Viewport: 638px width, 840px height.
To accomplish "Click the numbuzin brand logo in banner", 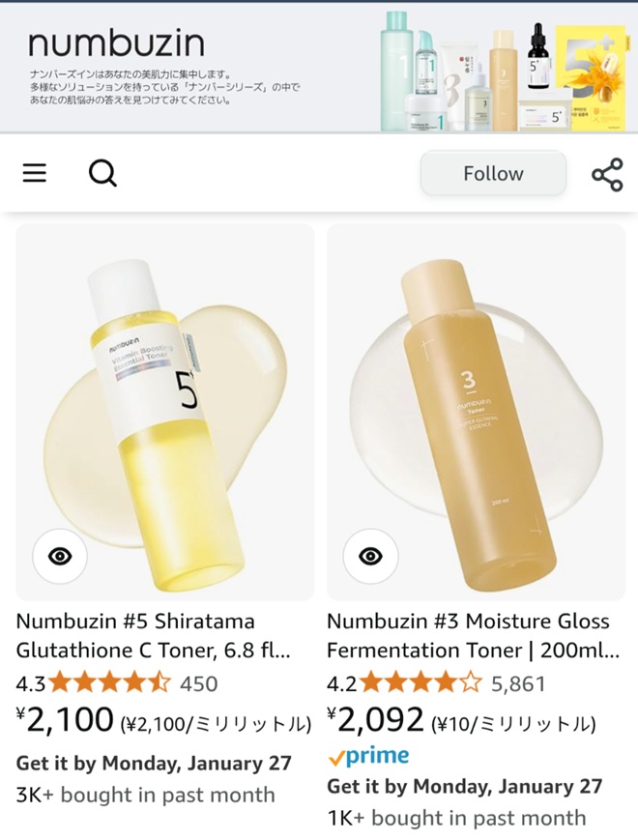I will pyautogui.click(x=116, y=43).
